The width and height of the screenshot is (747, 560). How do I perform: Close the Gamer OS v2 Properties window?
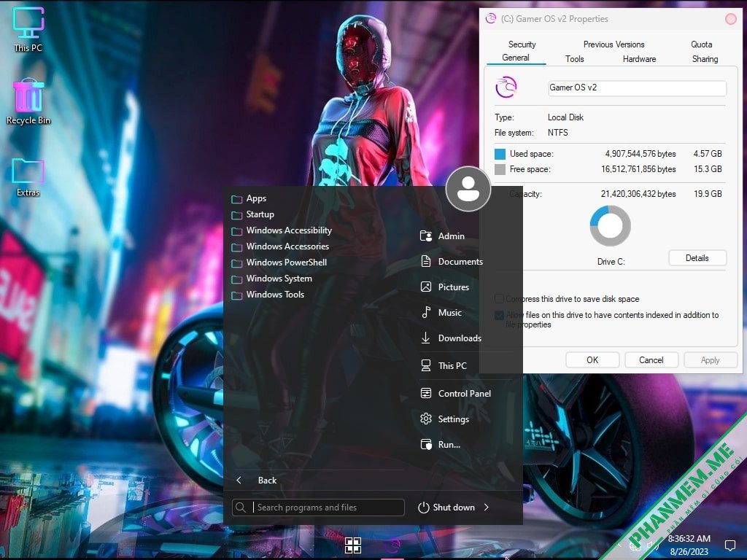tap(731, 18)
